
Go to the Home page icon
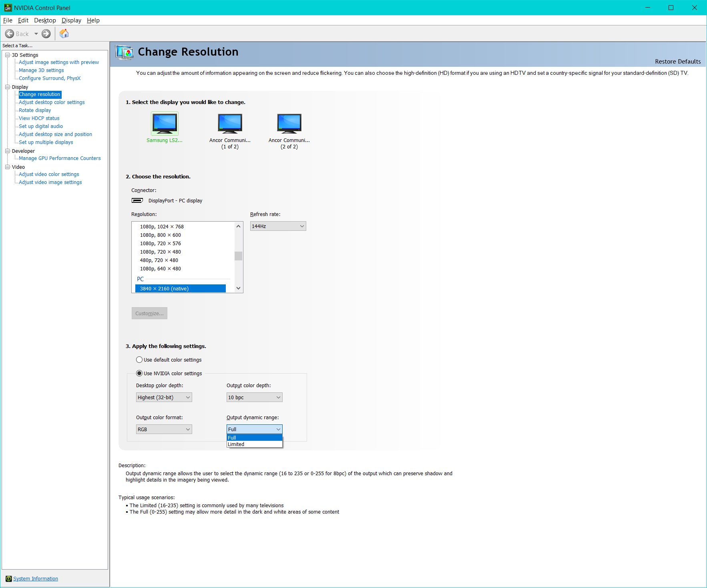click(64, 34)
